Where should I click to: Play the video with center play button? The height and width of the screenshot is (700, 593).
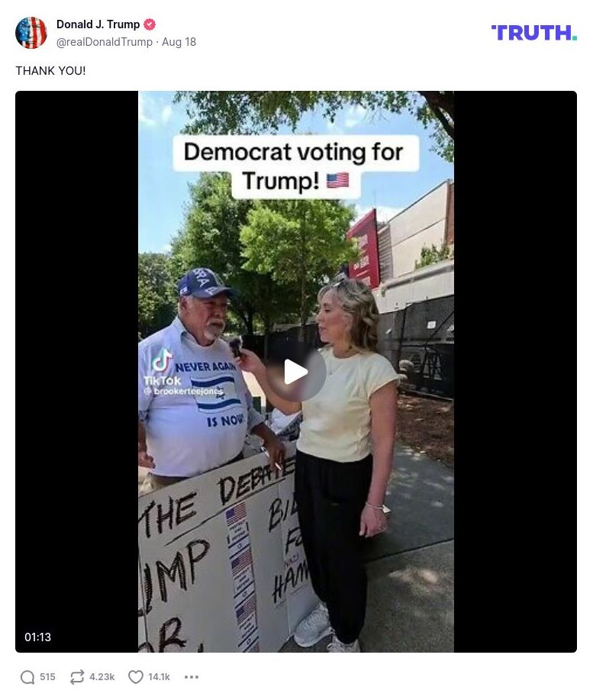tap(296, 372)
